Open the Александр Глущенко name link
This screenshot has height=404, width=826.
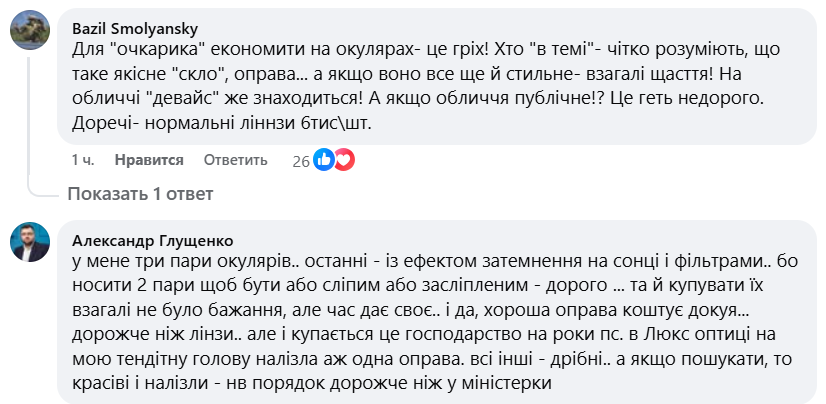153,240
